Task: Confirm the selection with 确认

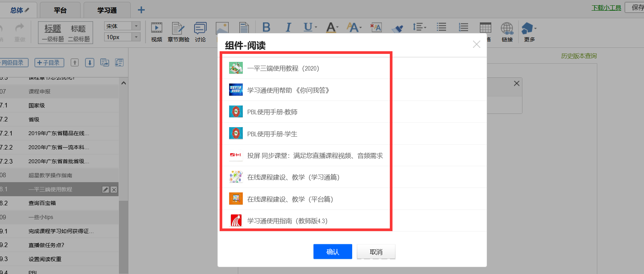Action: (x=333, y=252)
